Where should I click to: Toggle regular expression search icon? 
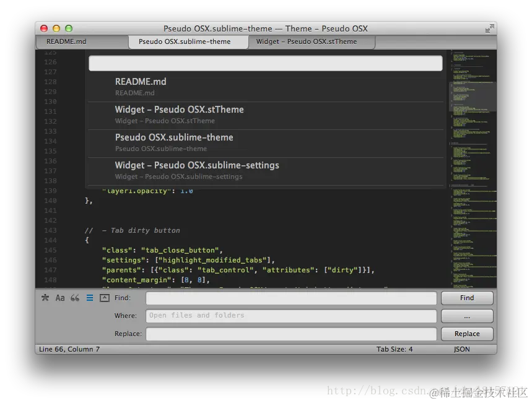coord(45,298)
